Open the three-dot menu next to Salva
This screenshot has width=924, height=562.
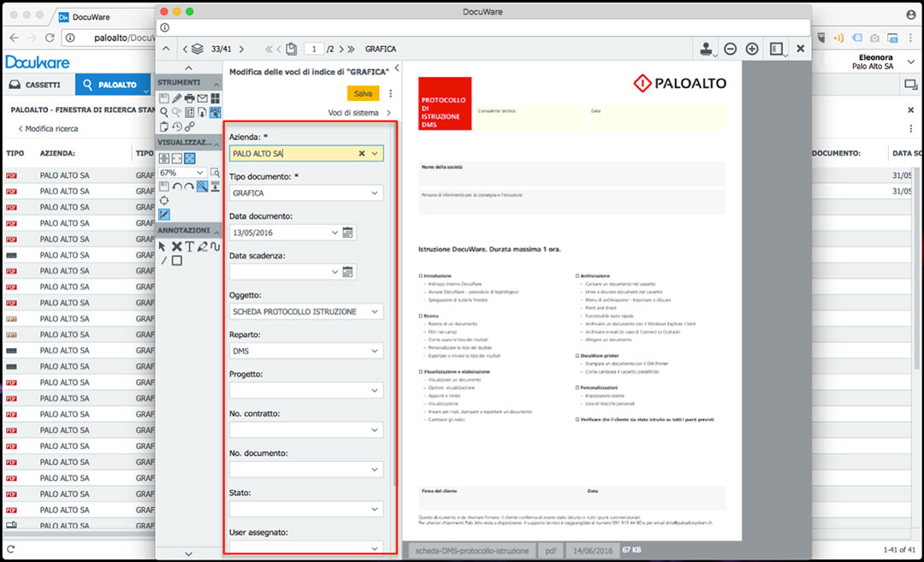click(x=391, y=94)
